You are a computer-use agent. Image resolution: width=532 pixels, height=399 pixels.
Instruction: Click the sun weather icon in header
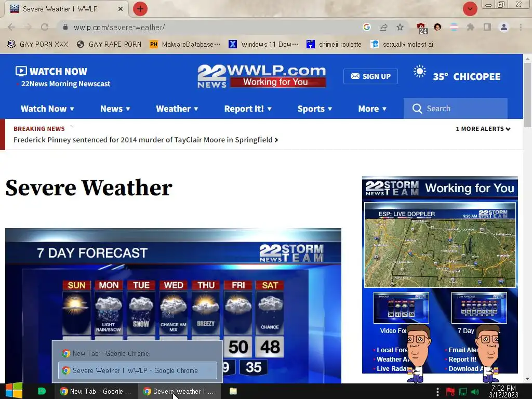click(420, 72)
